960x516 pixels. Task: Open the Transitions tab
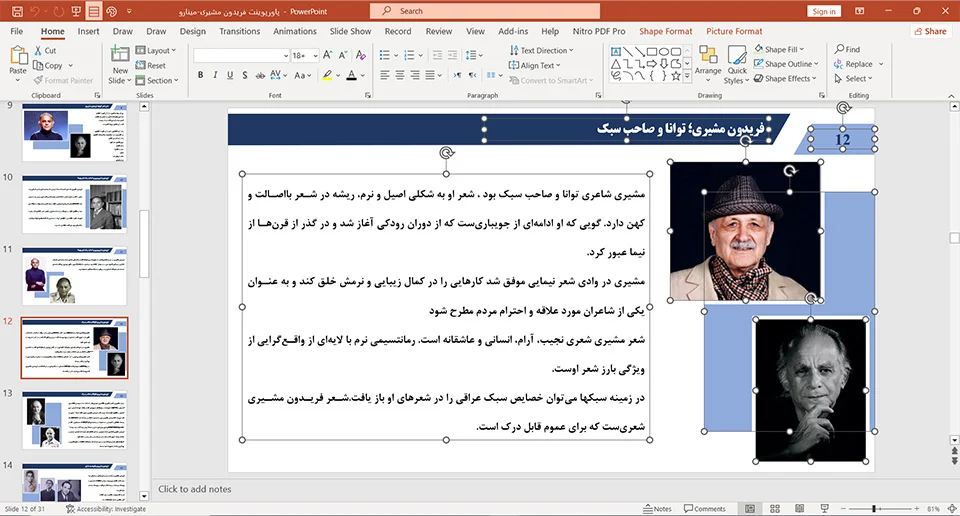(x=239, y=31)
